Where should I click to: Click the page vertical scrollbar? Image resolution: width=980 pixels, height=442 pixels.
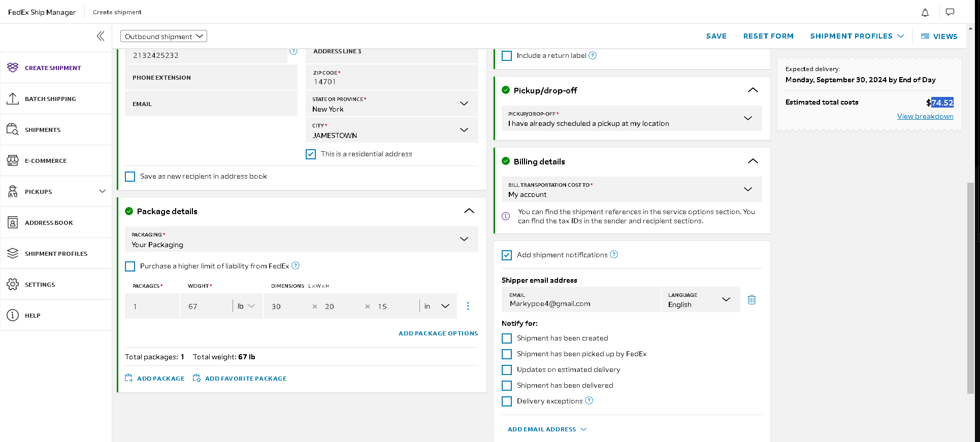pyautogui.click(x=970, y=288)
